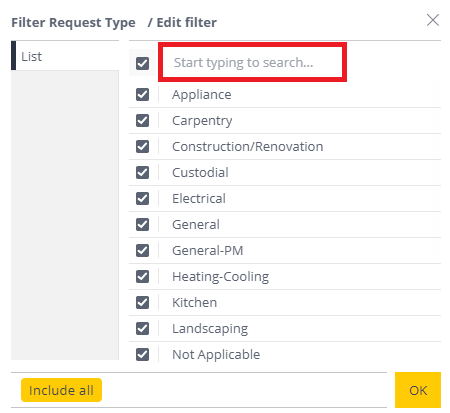The image size is (450, 413).
Task: Toggle the select-all checkbox beside search
Action: point(142,63)
